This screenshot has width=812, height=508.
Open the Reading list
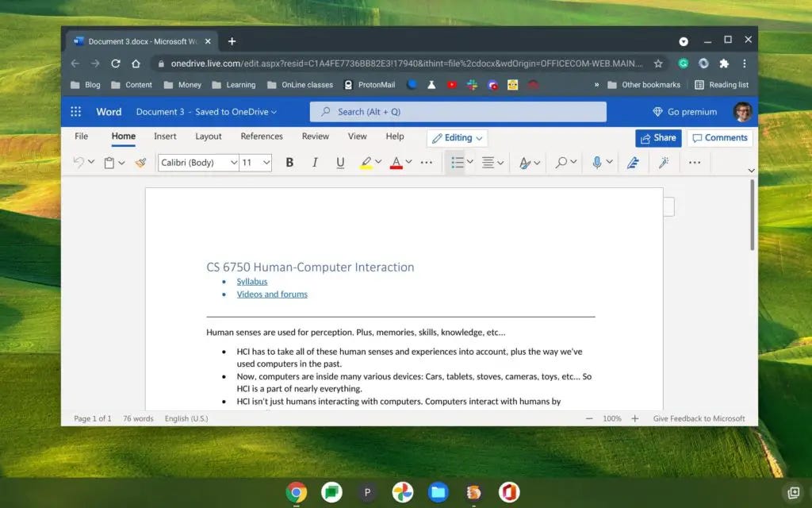[722, 85]
